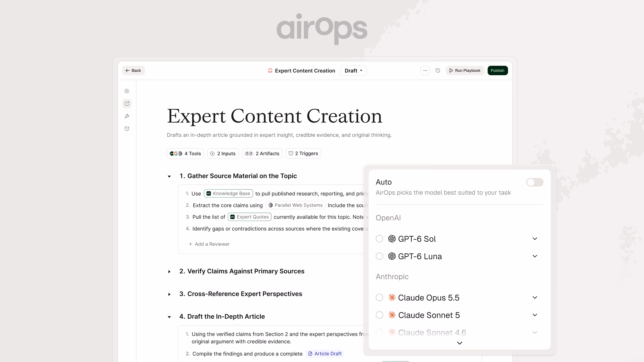
Task: Click the Anthropic logo beside Claude Opus 5.5
Action: coord(392,297)
